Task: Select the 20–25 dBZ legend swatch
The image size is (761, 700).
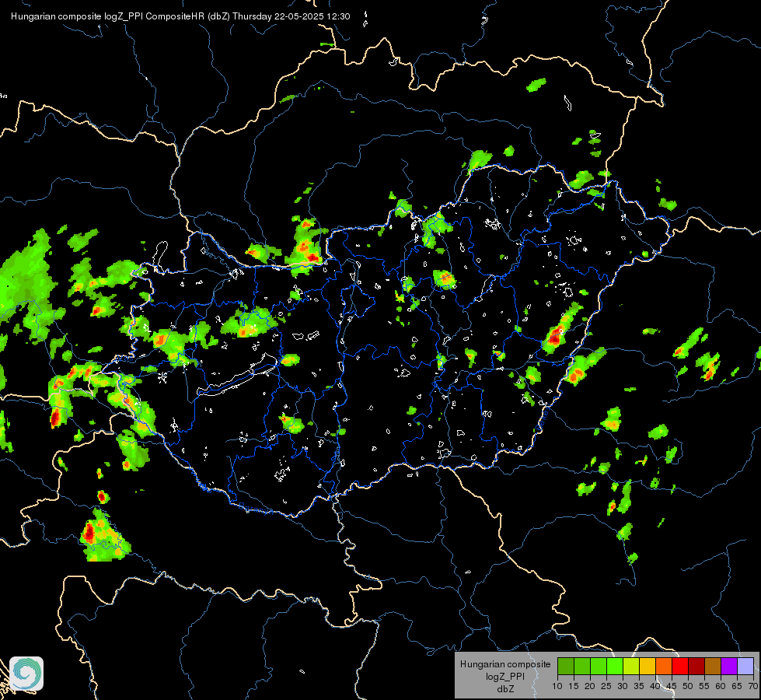Action: pyautogui.click(x=599, y=666)
